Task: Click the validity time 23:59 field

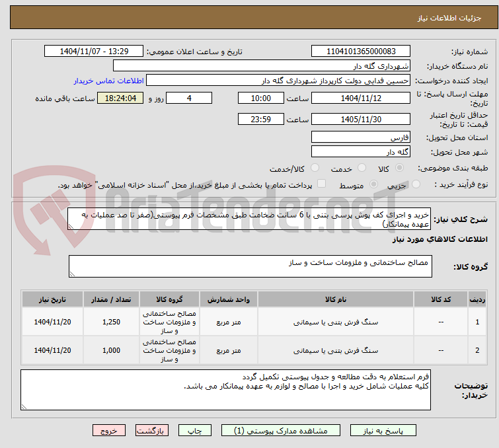Action: [260, 119]
